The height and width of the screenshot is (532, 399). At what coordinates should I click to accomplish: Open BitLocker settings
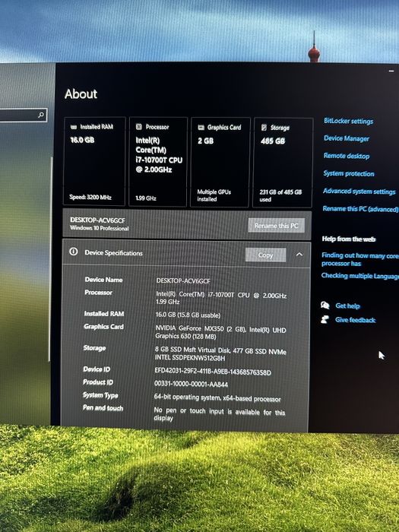tap(348, 121)
